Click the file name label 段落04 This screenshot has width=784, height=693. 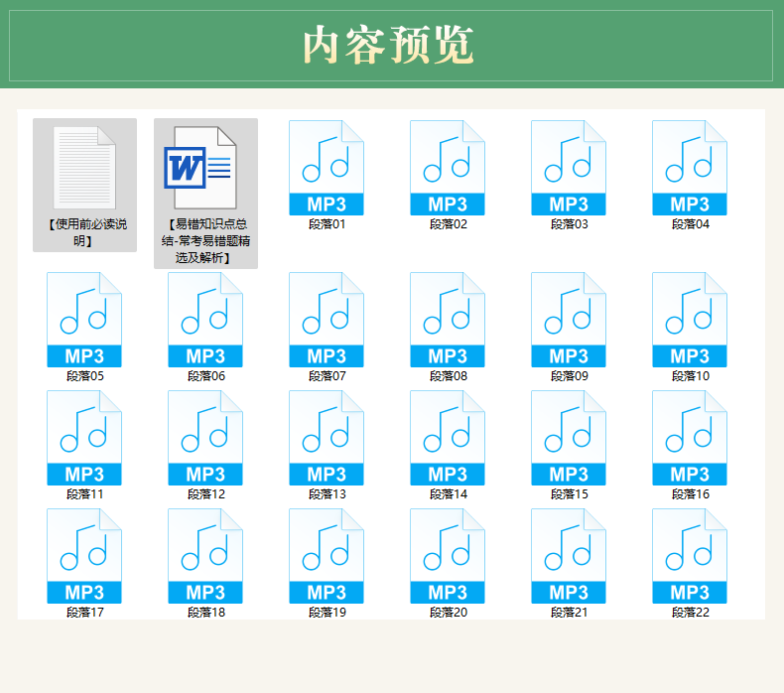pyautogui.click(x=690, y=224)
